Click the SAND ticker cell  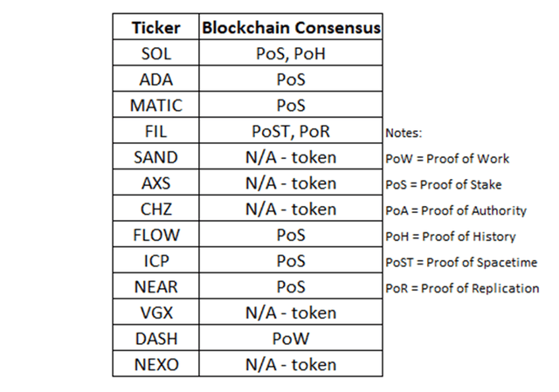click(155, 157)
